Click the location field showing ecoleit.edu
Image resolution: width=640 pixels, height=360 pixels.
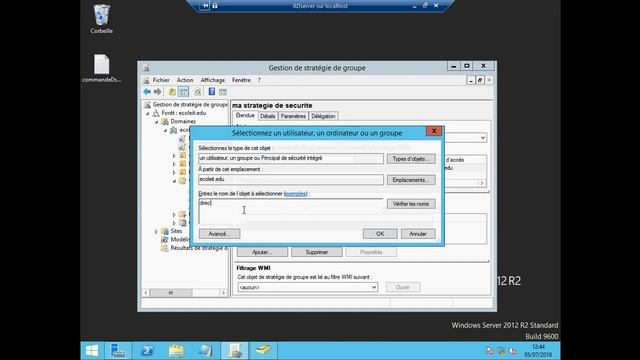(x=291, y=180)
